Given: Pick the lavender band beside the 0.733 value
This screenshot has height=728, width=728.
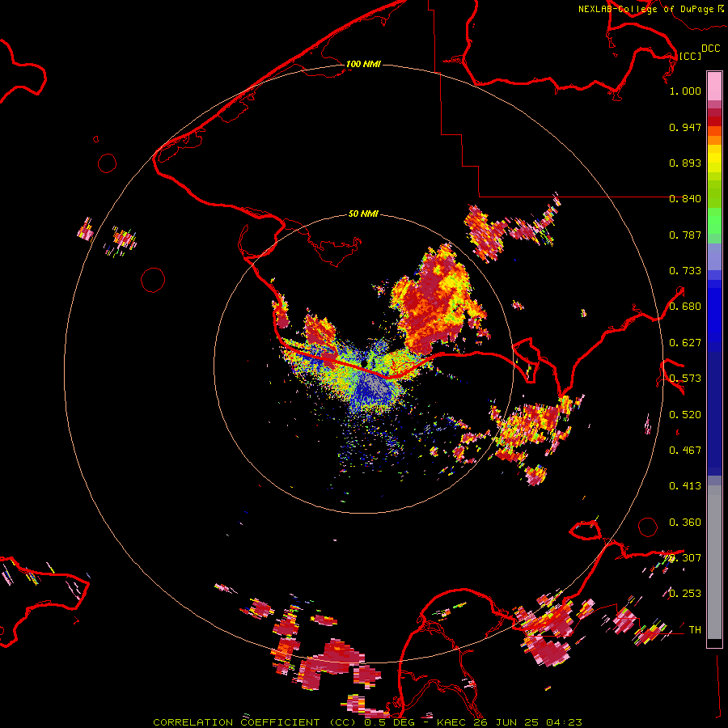Looking at the screenshot, I should [x=714, y=256].
